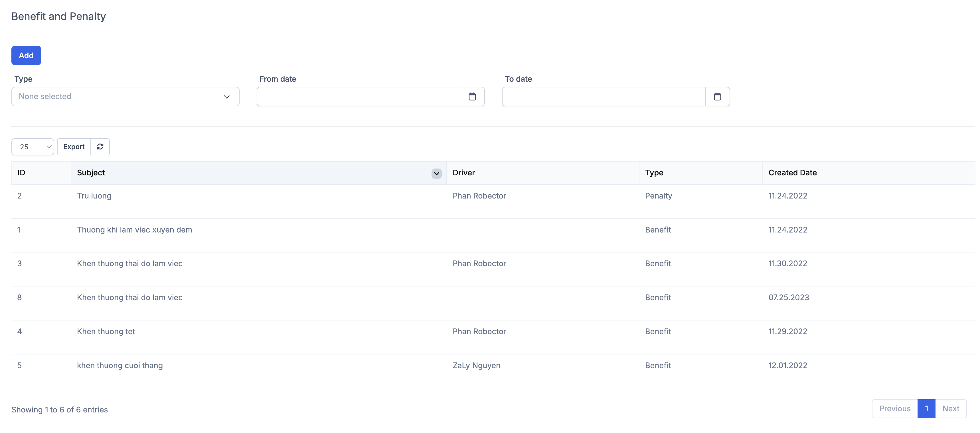Sort by the Created Date column header
This screenshot has height=433, width=980.
(792, 173)
